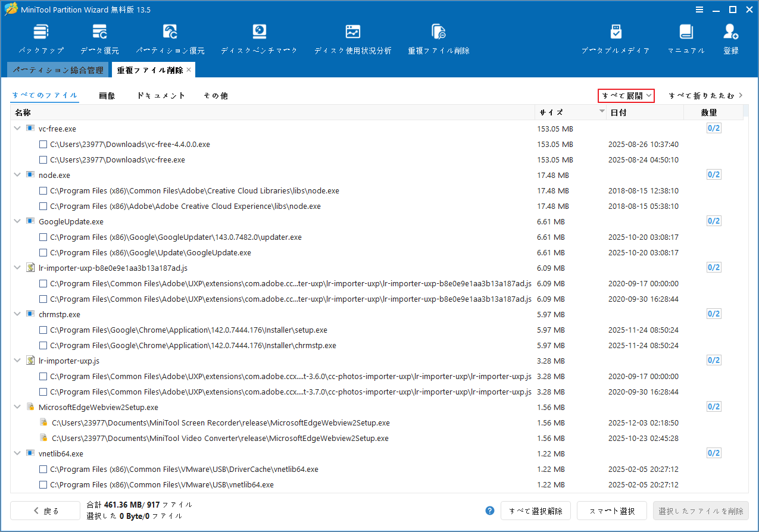Open the パーティション総合管理 tab
759x532 pixels.
tap(58, 70)
